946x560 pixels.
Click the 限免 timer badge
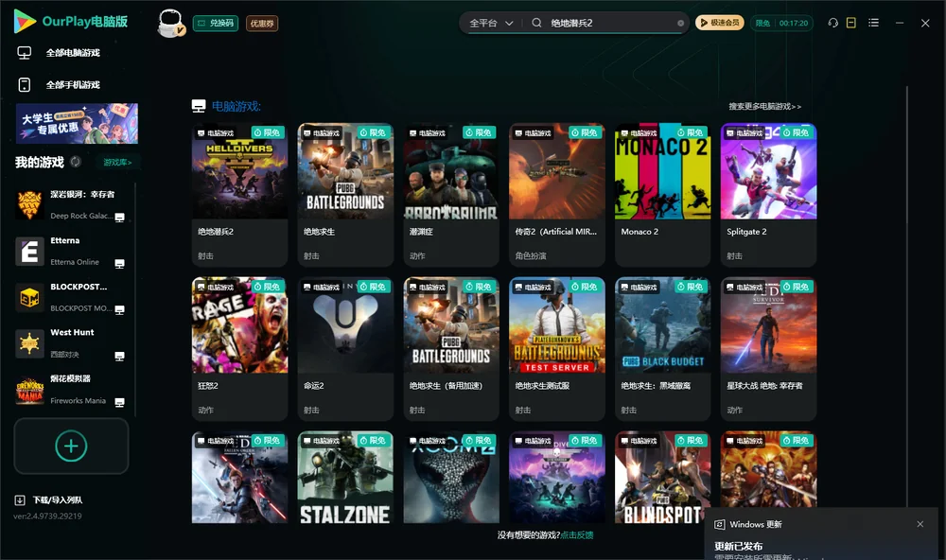(x=781, y=23)
